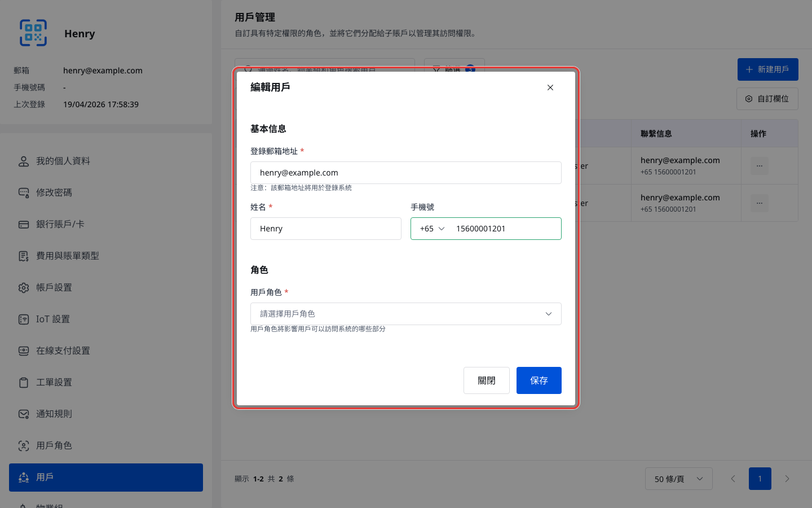
Task: Open the 50 條/頁 page size dropdown
Action: point(679,479)
